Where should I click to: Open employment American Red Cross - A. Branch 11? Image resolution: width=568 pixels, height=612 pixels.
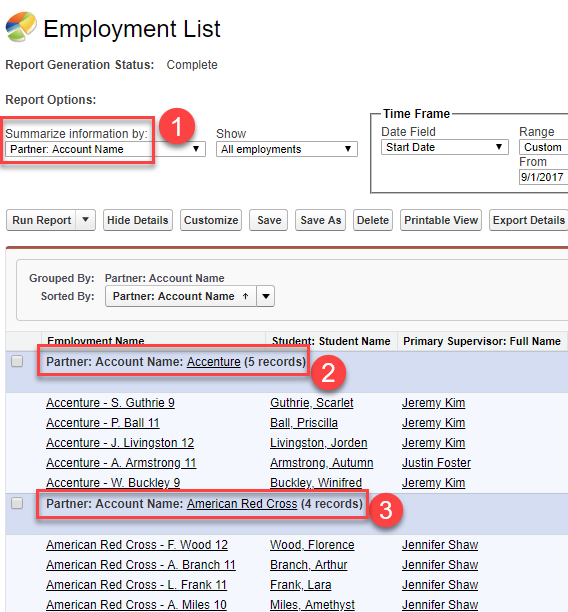coord(141,565)
